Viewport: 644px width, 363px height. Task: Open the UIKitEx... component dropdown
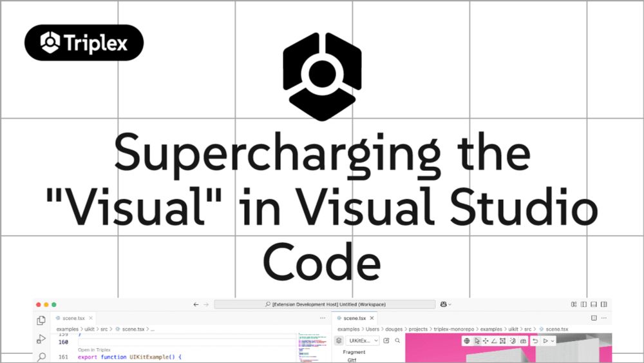[363, 340]
